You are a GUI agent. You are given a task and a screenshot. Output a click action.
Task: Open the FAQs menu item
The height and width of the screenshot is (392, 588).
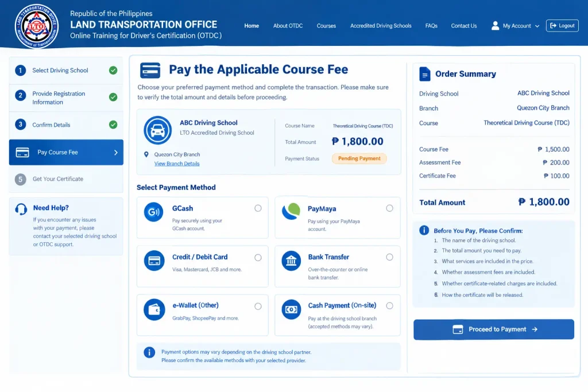click(431, 26)
